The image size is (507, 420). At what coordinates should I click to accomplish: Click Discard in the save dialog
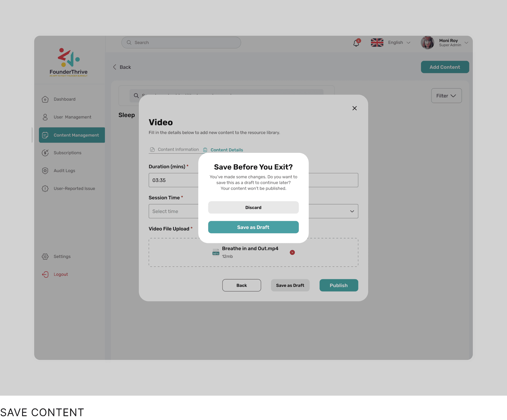[x=253, y=208]
